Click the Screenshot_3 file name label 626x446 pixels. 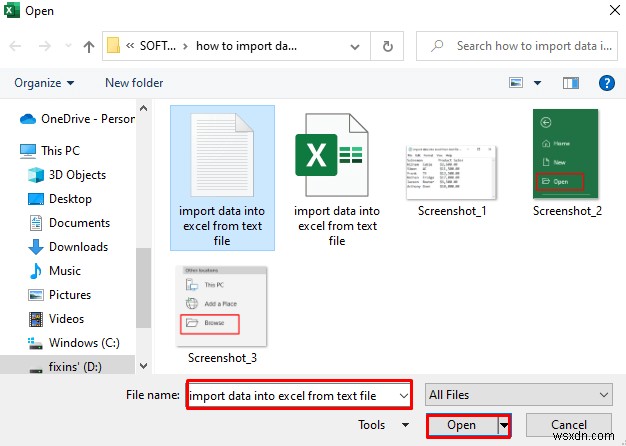222,358
